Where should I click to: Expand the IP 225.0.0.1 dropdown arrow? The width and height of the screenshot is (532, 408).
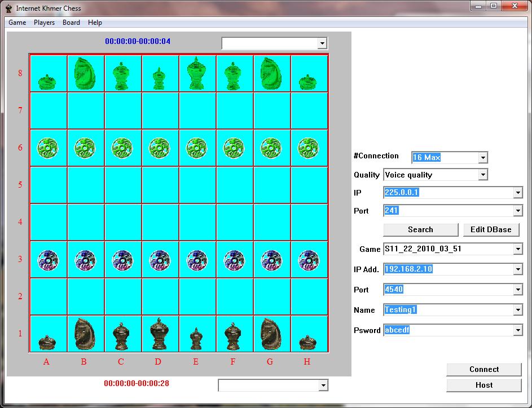518,193
